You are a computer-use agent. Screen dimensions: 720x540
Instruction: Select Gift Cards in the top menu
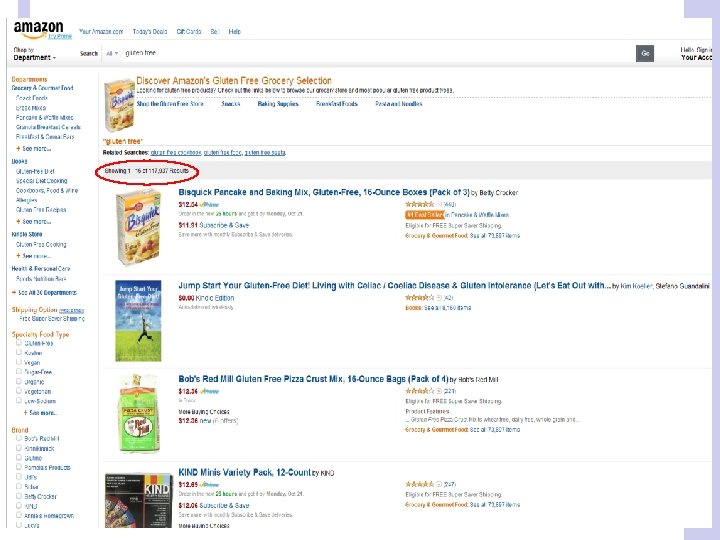(189, 32)
